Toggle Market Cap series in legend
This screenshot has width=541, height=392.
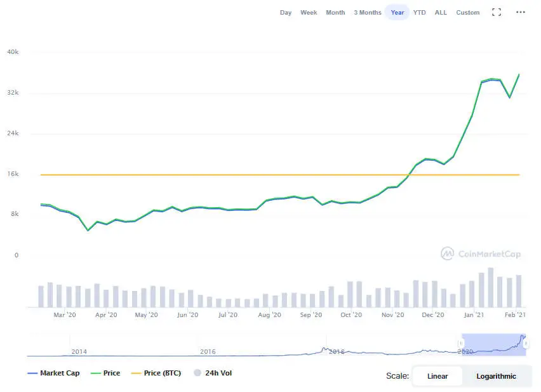point(53,373)
